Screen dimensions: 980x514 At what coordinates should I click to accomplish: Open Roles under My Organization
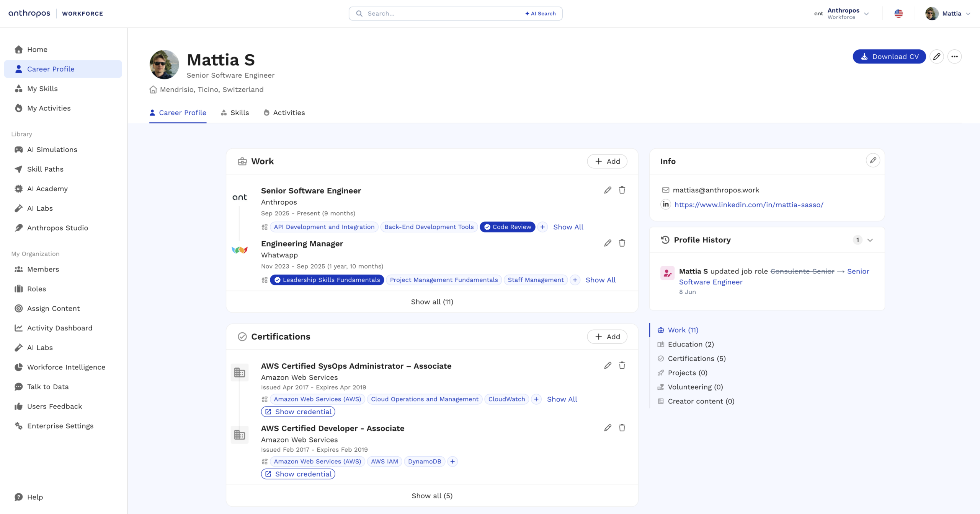(63, 289)
